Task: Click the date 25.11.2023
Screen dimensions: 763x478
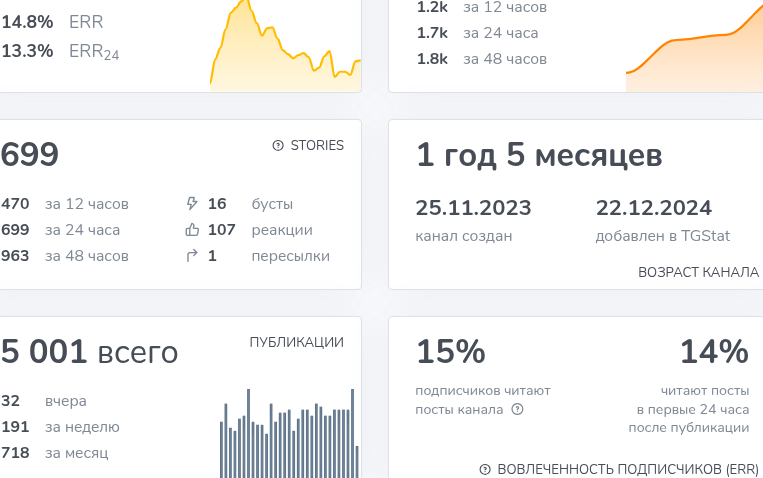Action: coord(473,208)
